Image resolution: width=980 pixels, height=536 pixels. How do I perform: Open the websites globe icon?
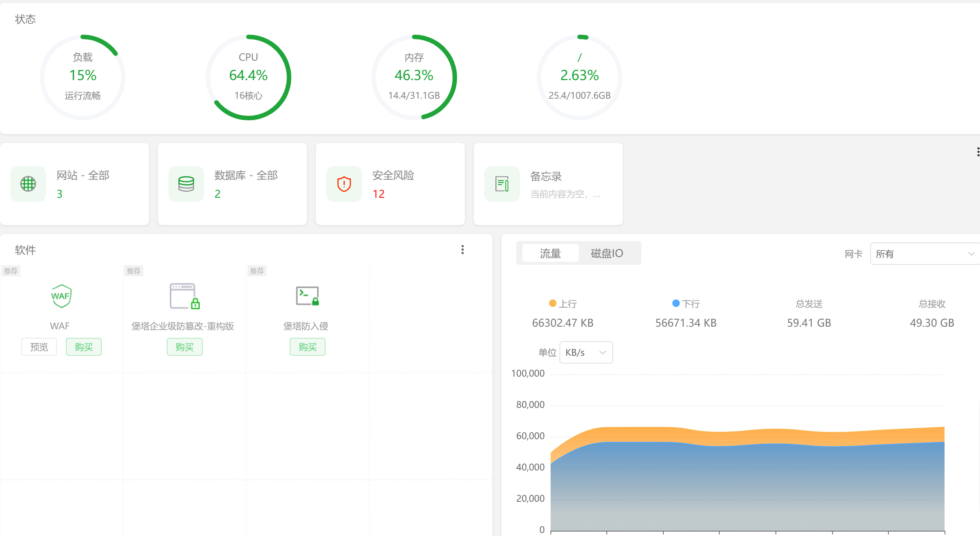point(28,184)
